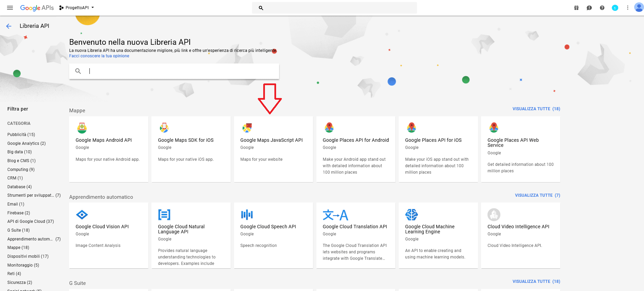
Task: Click the Facci conoscere la tua opinione link
Action: click(x=99, y=56)
